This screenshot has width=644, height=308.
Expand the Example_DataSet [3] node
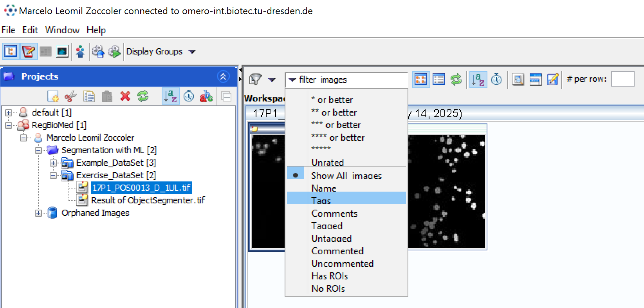53,163
